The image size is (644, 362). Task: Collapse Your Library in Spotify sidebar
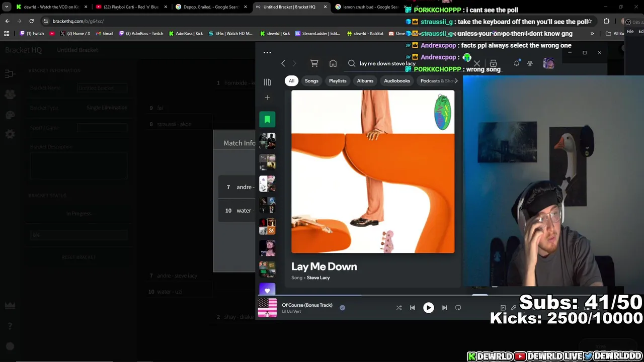pyautogui.click(x=267, y=82)
